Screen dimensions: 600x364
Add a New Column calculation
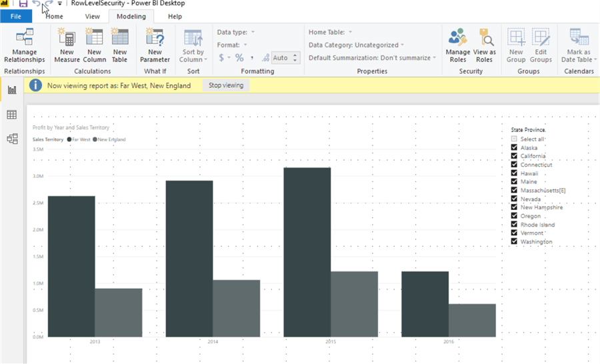(x=94, y=45)
